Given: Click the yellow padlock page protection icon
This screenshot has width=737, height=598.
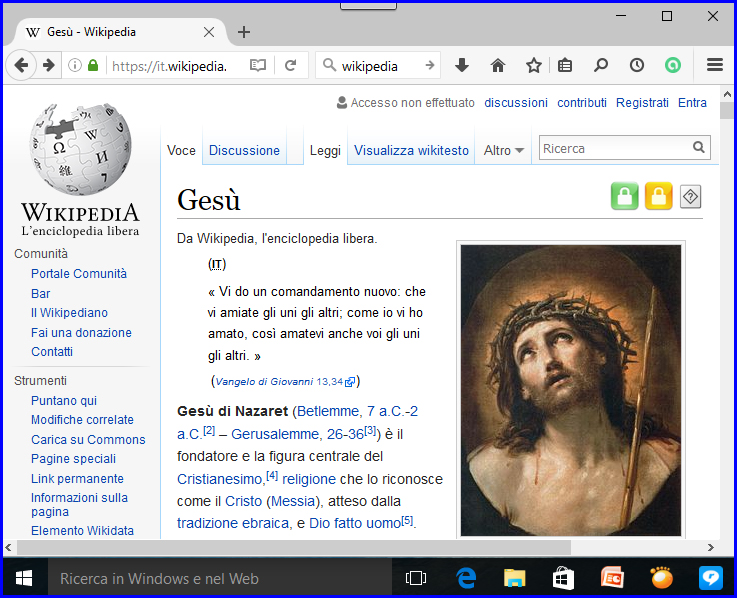Looking at the screenshot, I should pyautogui.click(x=658, y=196).
